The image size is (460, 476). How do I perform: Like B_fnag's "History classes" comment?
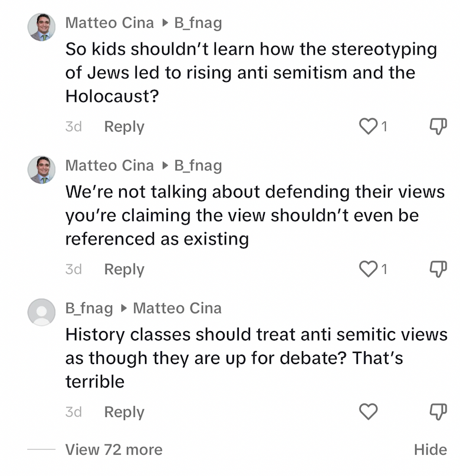368,412
